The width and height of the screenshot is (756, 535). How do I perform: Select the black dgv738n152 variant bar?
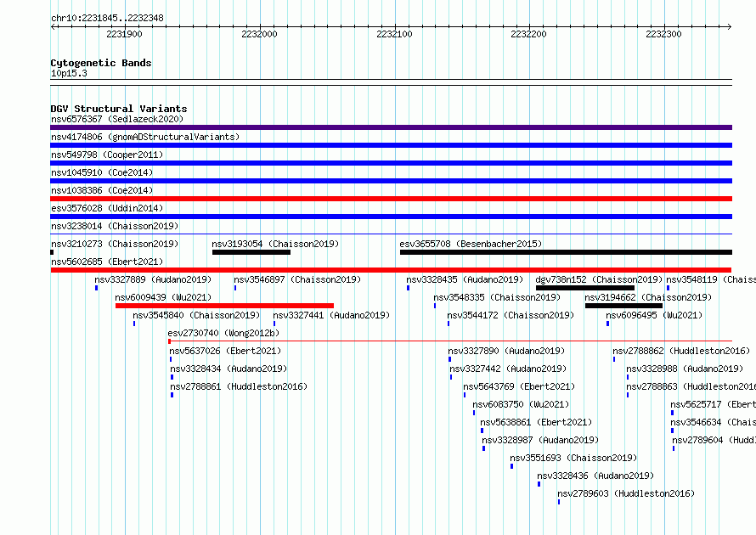point(585,288)
